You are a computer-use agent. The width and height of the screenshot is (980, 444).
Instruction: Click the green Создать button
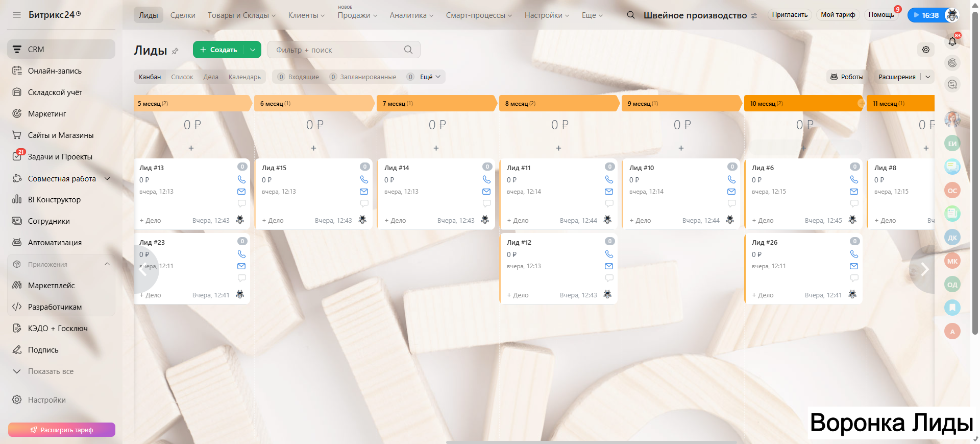(219, 50)
